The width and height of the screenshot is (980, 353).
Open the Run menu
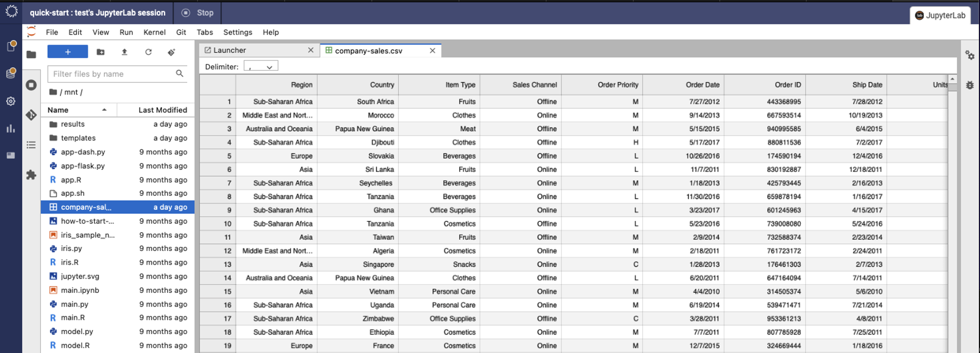pyautogui.click(x=126, y=32)
